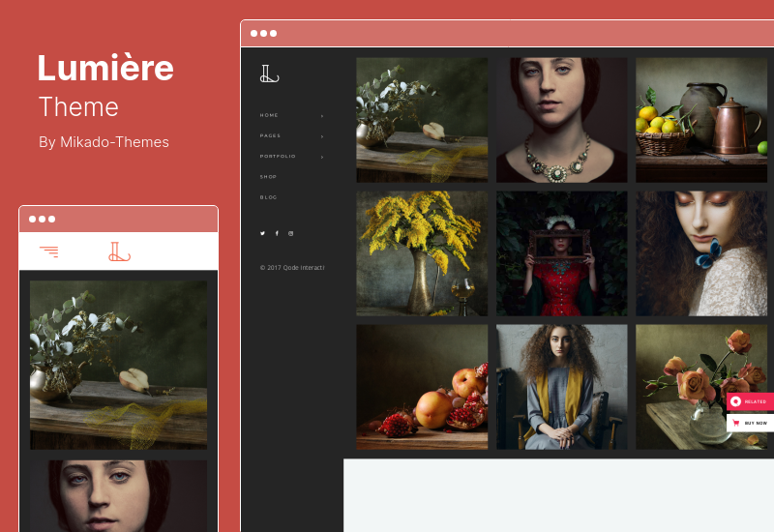Open the Instagram social icon in sidebar
774x532 pixels.
[x=291, y=233]
